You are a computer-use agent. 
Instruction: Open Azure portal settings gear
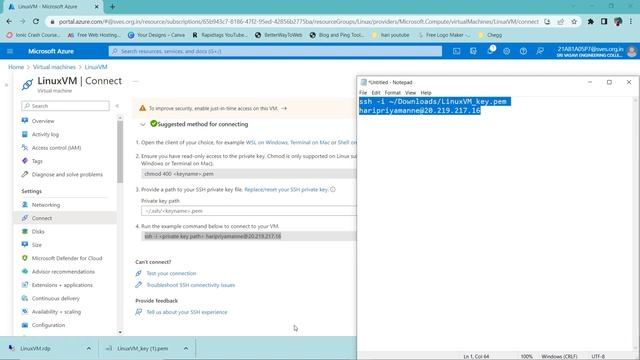[507, 51]
